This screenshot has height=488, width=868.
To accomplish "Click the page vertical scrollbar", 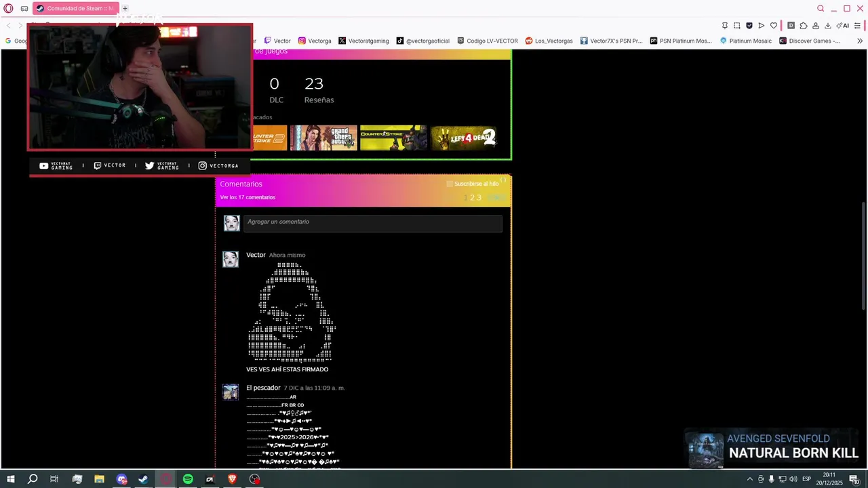I will (x=864, y=258).
